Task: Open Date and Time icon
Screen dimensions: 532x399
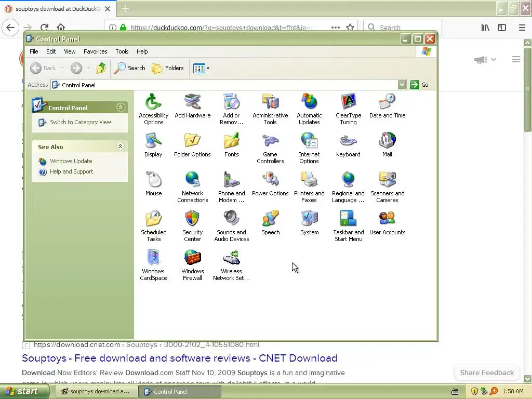Action: click(x=387, y=106)
